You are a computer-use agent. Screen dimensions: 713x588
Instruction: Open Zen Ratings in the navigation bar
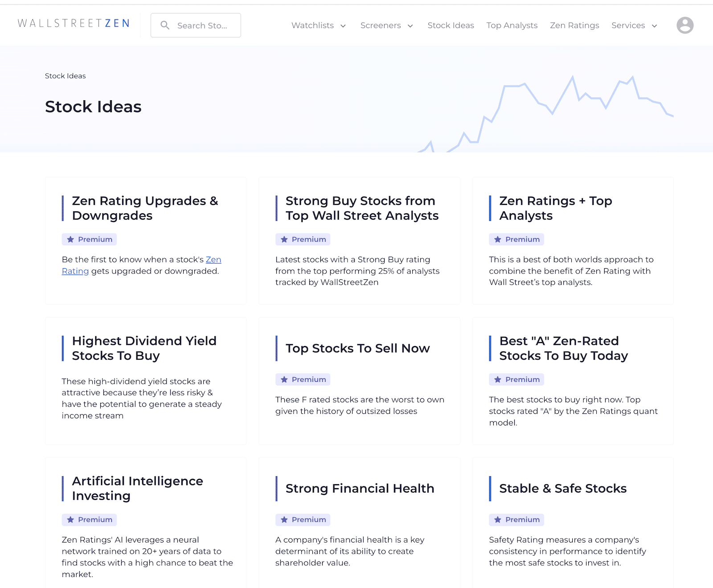pos(574,25)
